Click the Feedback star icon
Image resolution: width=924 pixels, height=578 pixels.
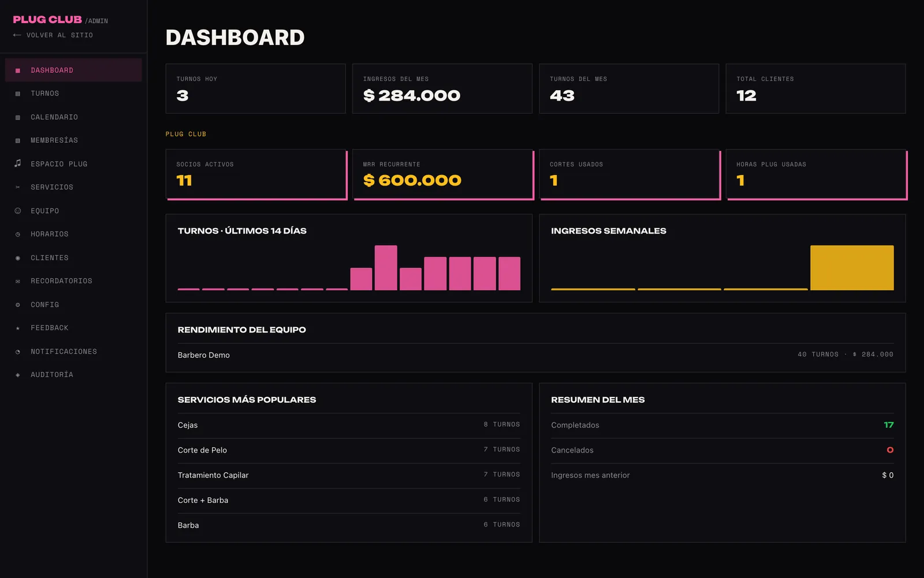coord(18,328)
